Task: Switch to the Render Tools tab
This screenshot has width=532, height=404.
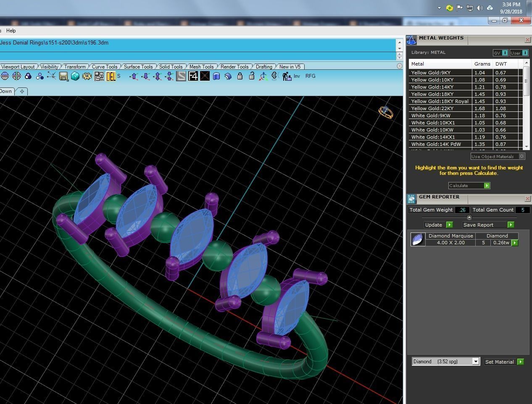Action: 234,66
